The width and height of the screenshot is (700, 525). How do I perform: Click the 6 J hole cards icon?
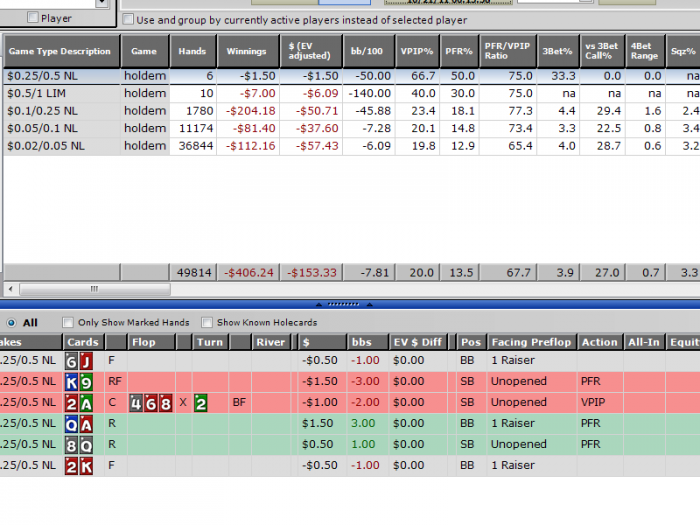pyautogui.click(x=79, y=361)
